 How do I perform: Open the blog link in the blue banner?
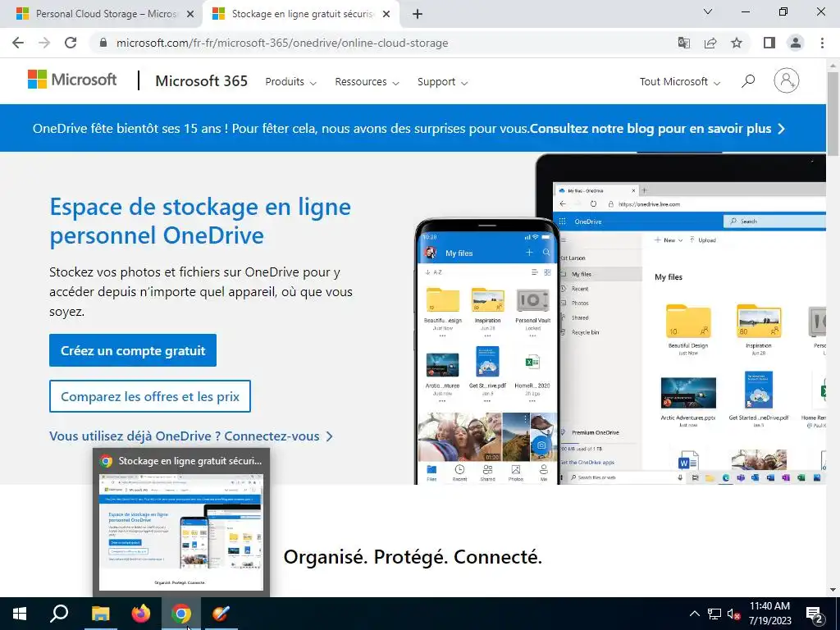click(x=657, y=129)
